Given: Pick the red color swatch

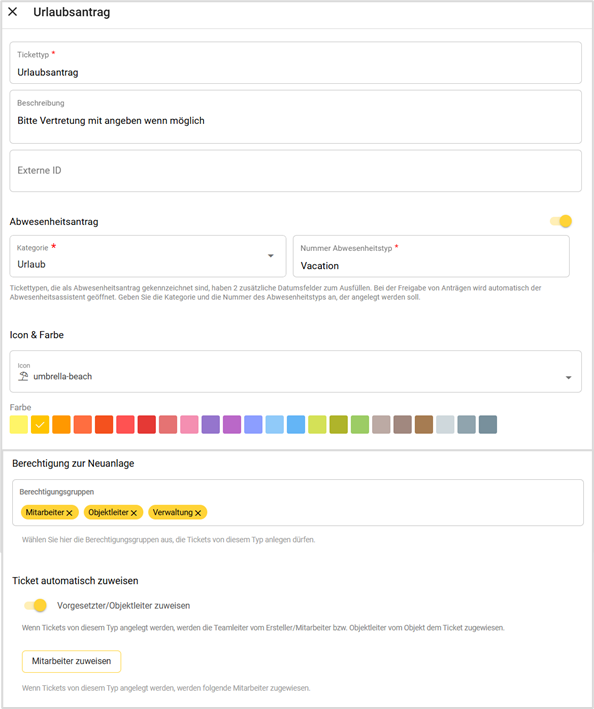Looking at the screenshot, I should 146,425.
